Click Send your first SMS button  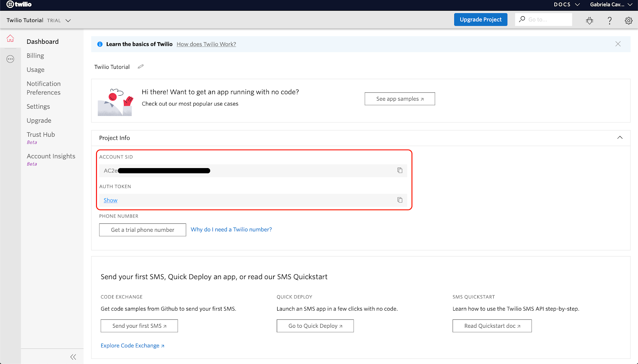(x=139, y=326)
